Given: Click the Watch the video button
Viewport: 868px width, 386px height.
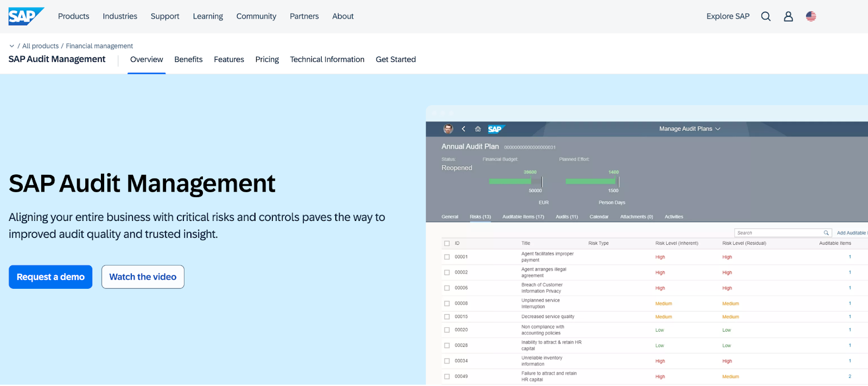Looking at the screenshot, I should (143, 277).
